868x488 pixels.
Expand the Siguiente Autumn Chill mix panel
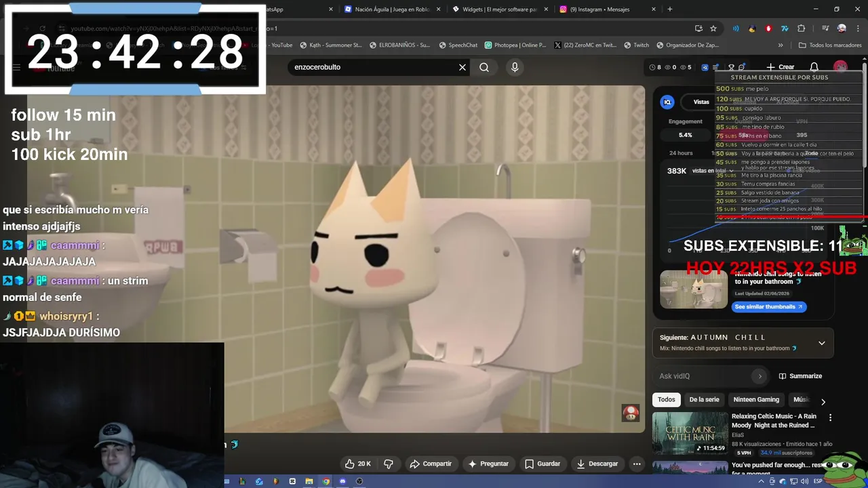821,343
